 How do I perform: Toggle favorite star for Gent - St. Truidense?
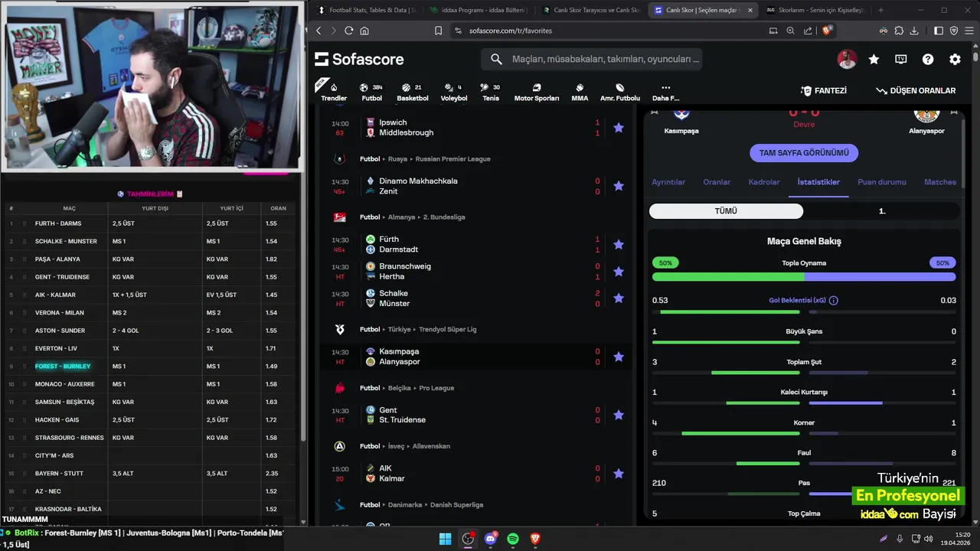coord(619,415)
